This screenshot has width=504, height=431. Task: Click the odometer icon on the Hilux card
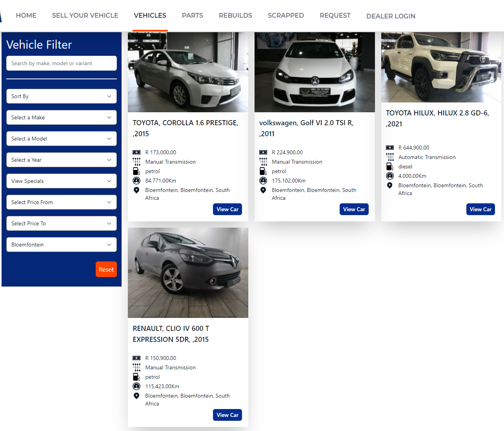390,176
